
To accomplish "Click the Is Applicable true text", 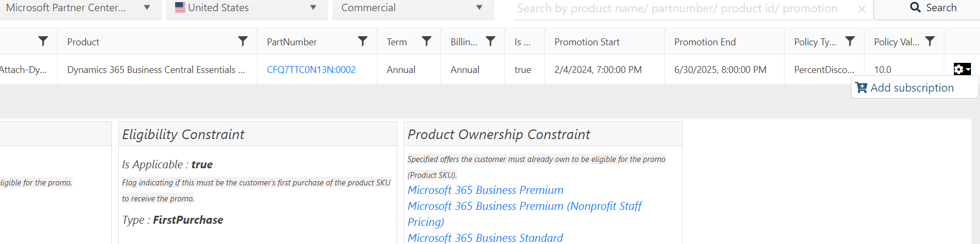I will (167, 165).
